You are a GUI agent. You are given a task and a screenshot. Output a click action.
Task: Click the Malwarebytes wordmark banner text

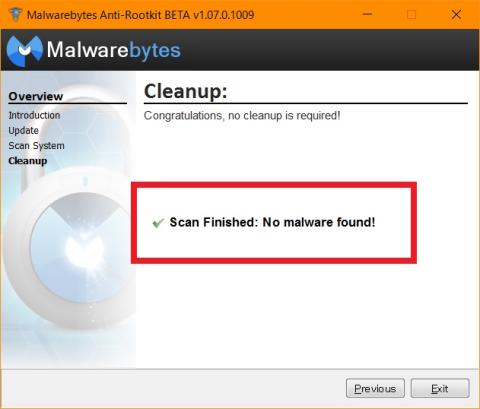click(x=114, y=50)
